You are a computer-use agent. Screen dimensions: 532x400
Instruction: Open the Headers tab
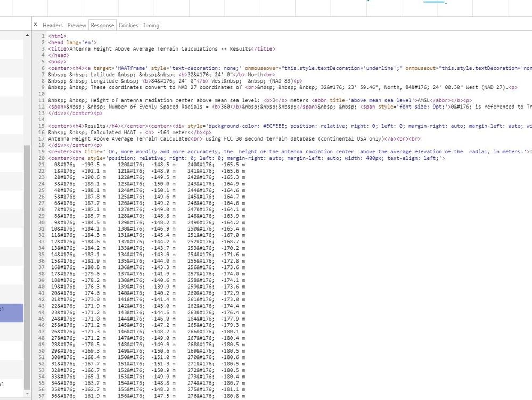click(x=53, y=25)
